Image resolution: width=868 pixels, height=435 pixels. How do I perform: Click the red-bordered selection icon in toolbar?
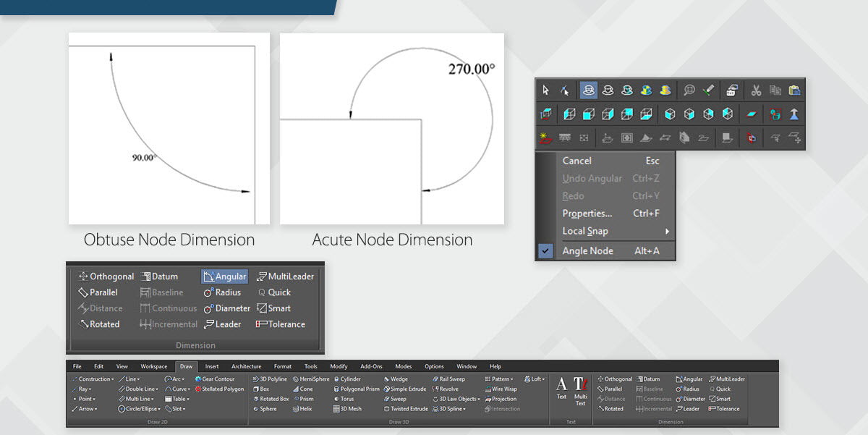pos(775,114)
